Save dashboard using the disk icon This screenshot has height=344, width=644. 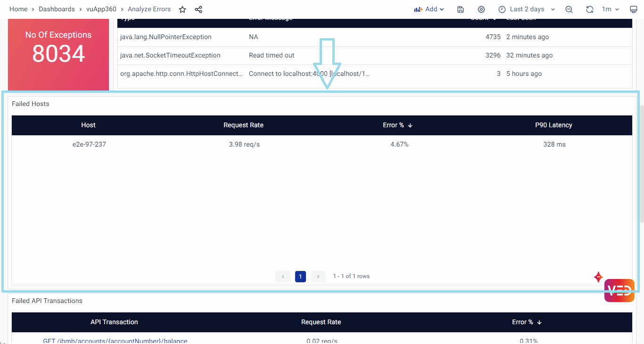(461, 9)
